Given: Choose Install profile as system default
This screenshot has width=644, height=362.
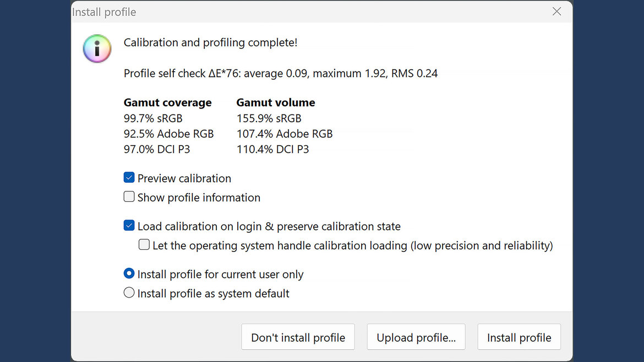Looking at the screenshot, I should (129, 293).
